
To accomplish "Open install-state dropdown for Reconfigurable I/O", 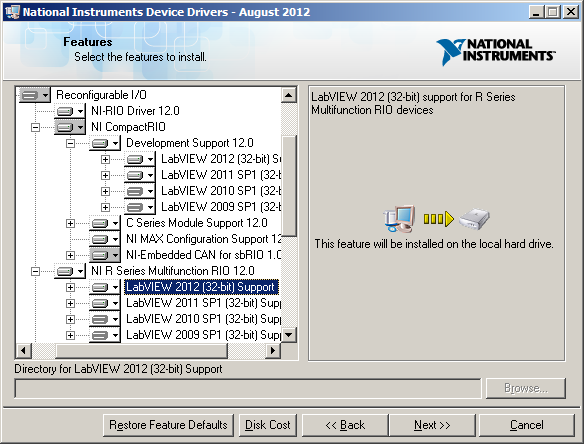I will 34,95.
